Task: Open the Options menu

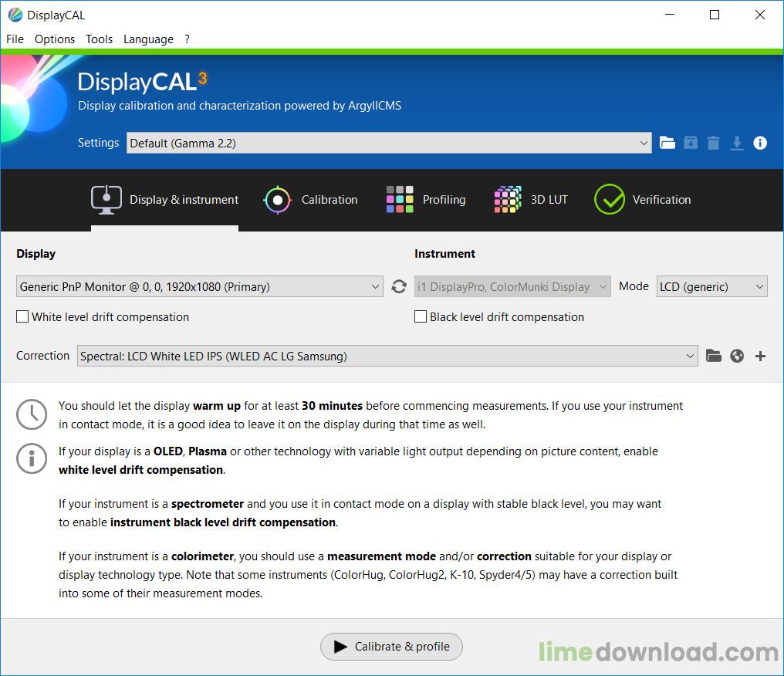Action: pos(55,39)
